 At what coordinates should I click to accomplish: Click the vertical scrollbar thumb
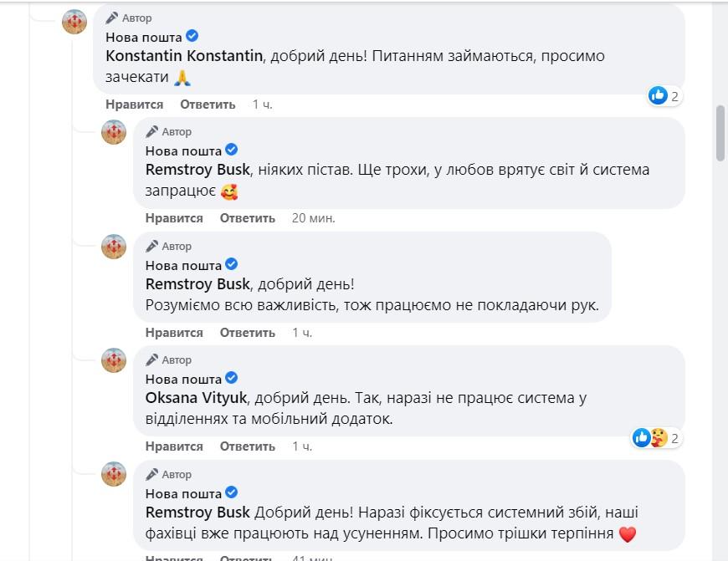point(720,134)
